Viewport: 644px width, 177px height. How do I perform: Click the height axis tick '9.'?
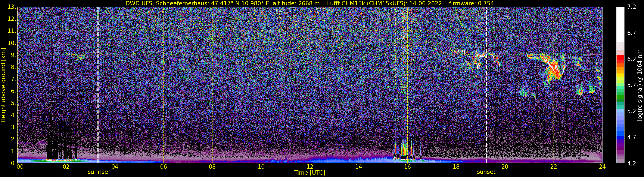(x=13, y=55)
